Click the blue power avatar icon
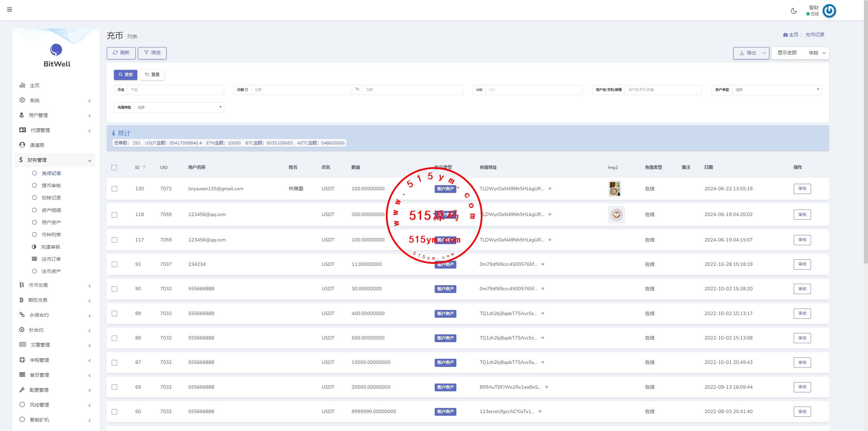The height and width of the screenshot is (431, 868). click(x=829, y=11)
